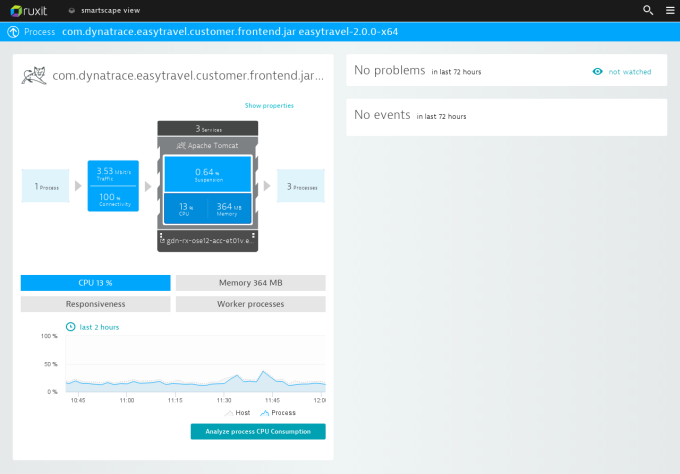Click the No problems panel heading
The width and height of the screenshot is (680, 474).
[x=389, y=70]
